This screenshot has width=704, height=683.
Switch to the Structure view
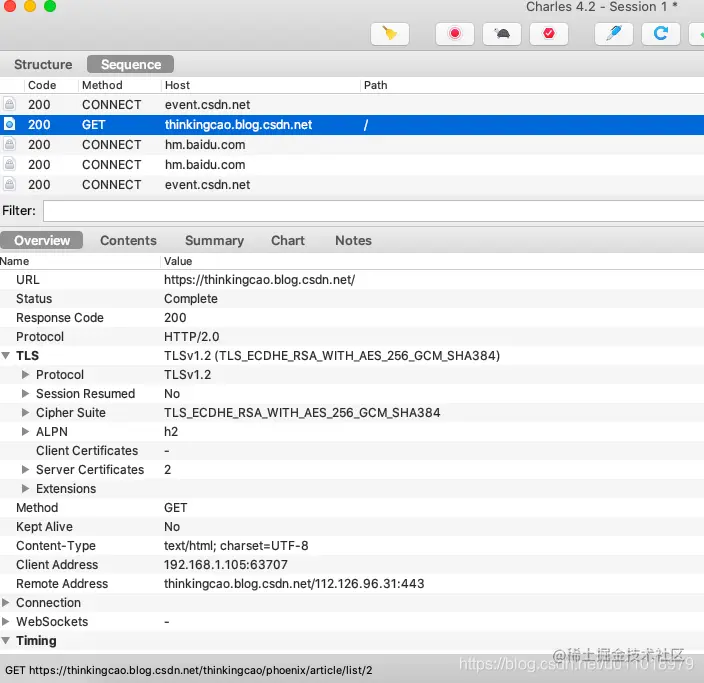pos(43,64)
